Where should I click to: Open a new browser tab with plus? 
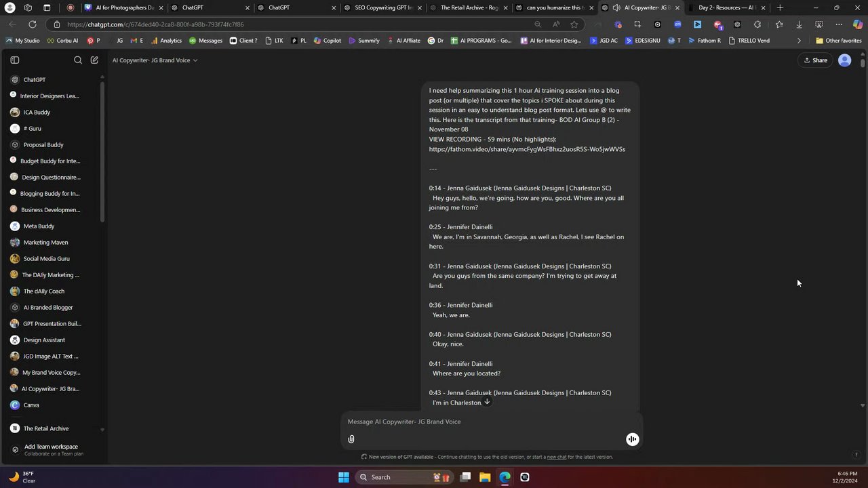coord(780,7)
